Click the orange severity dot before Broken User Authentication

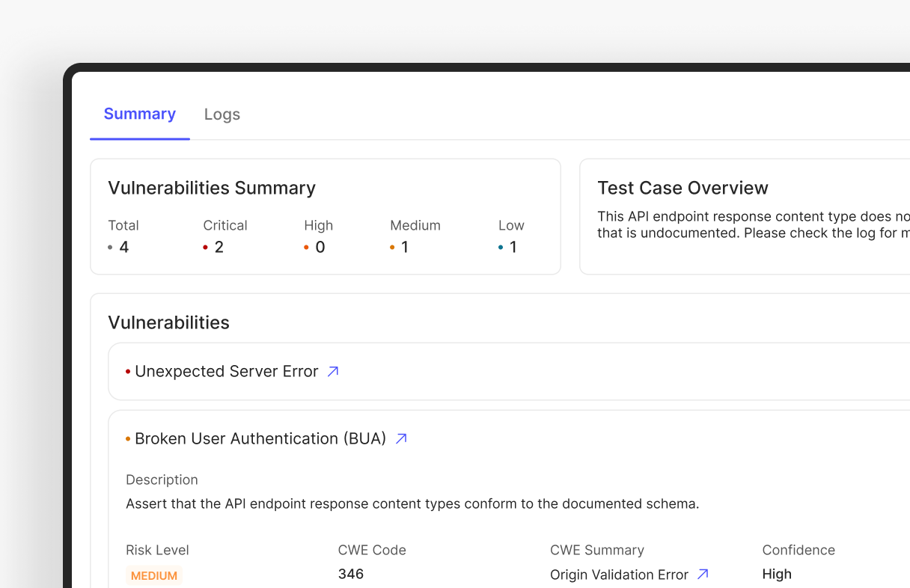point(128,439)
